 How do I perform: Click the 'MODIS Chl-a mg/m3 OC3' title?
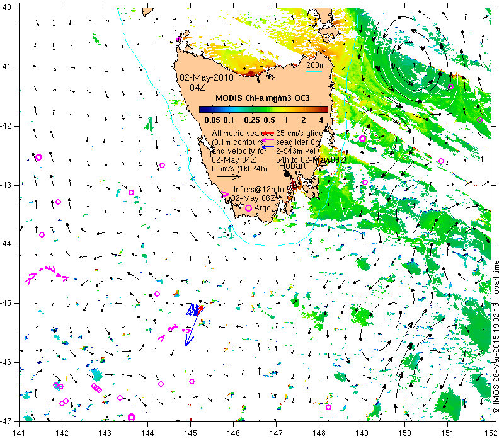pos(262,98)
